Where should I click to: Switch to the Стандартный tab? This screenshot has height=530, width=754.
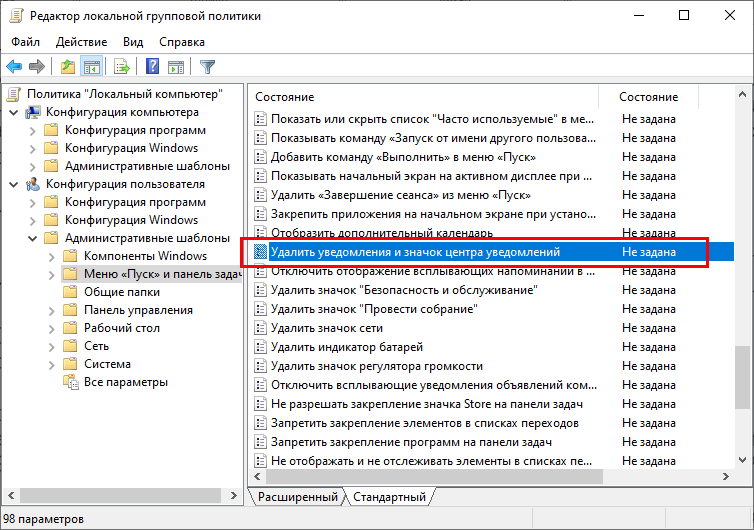(390, 497)
